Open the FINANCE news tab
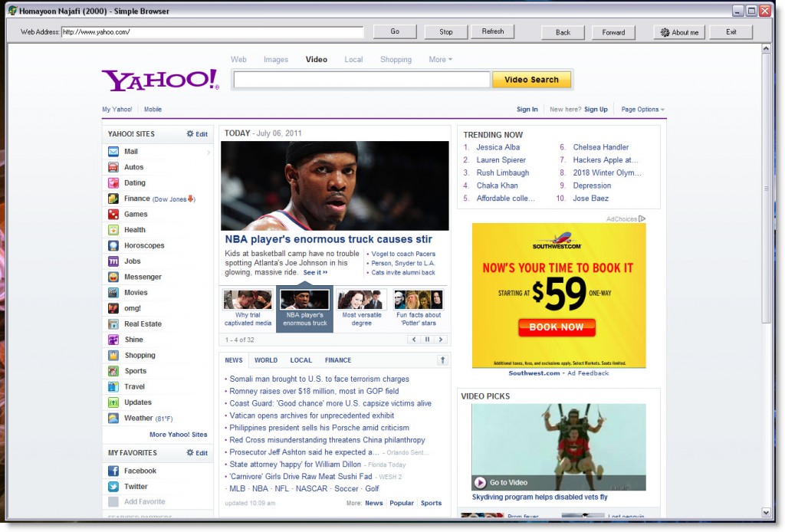785x532 pixels. [338, 360]
